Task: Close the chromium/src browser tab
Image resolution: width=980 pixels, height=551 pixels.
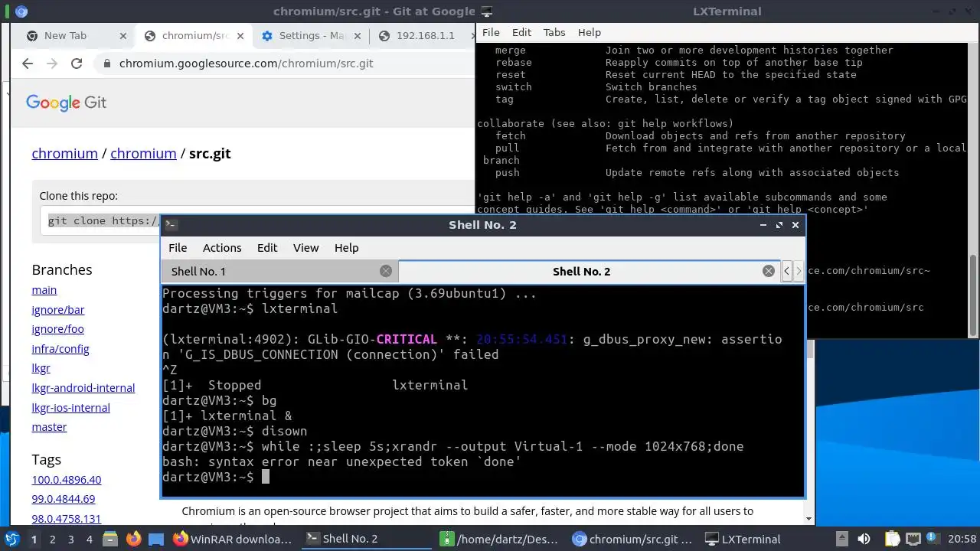Action: click(240, 36)
